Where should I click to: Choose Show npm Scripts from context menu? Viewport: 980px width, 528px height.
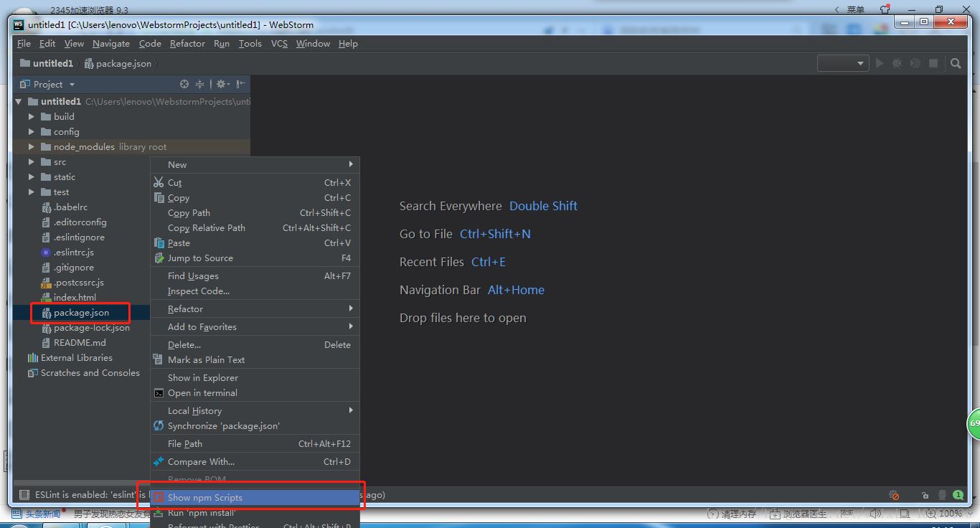tap(255, 498)
